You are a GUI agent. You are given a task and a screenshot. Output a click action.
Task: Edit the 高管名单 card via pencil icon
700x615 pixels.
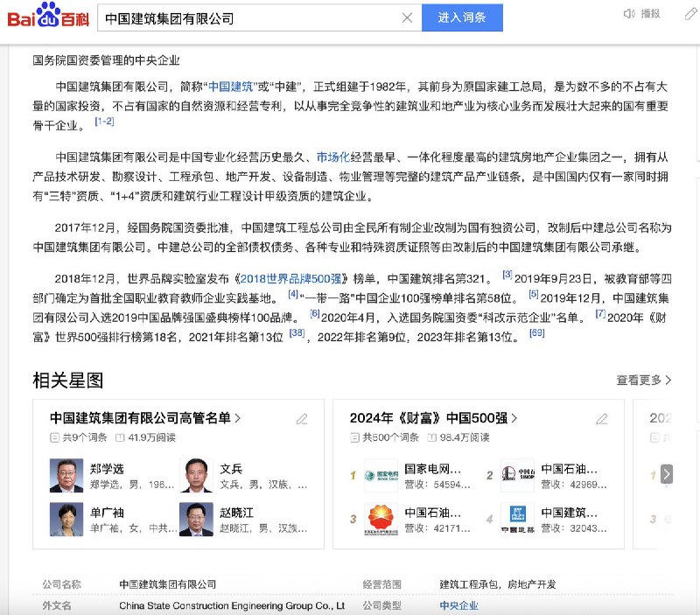click(302, 419)
